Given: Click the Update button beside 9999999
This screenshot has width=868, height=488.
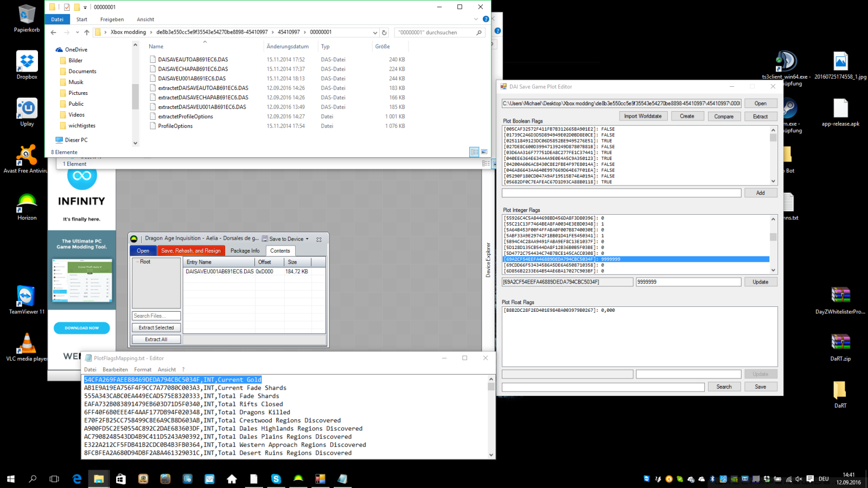Looking at the screenshot, I should click(761, 282).
